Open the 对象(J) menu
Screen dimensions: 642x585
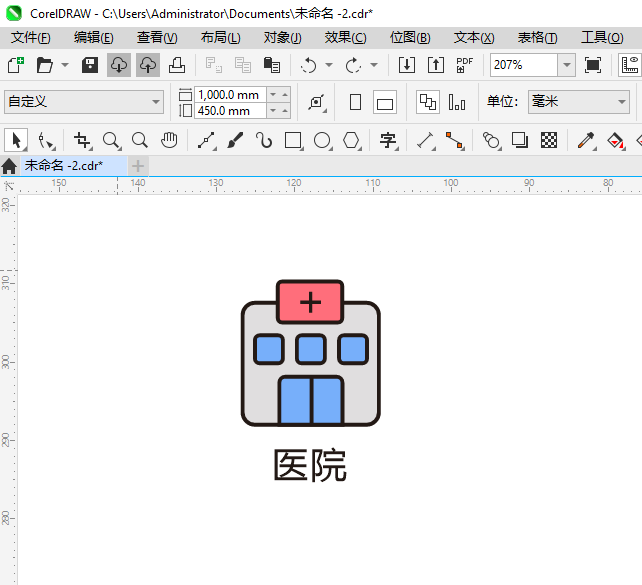pyautogui.click(x=283, y=38)
